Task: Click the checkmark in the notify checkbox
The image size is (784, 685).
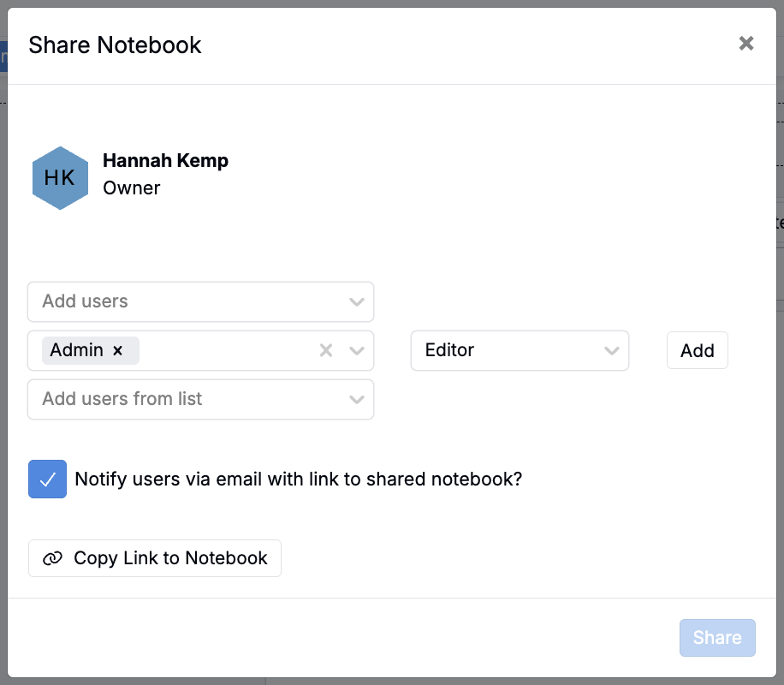Action: point(47,479)
